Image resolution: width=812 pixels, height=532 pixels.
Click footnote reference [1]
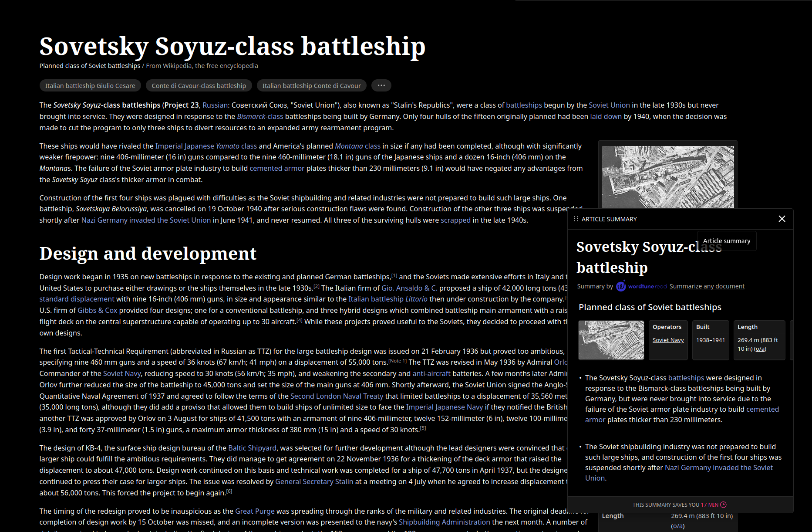(394, 275)
